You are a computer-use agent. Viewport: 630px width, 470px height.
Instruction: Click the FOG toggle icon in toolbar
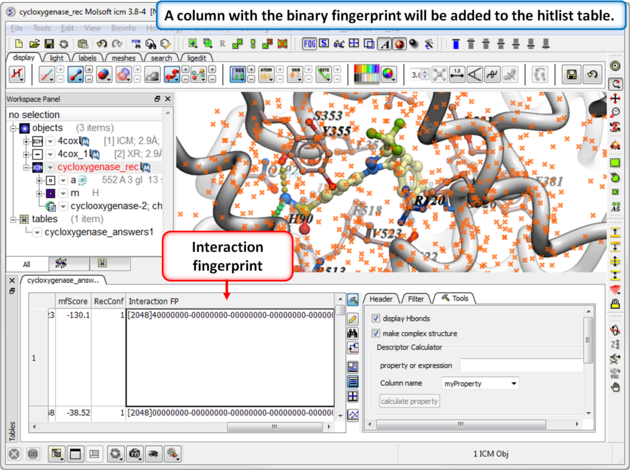309,44
